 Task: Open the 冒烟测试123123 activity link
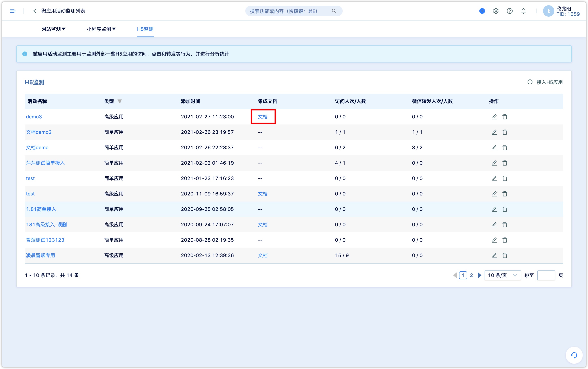[45, 240]
